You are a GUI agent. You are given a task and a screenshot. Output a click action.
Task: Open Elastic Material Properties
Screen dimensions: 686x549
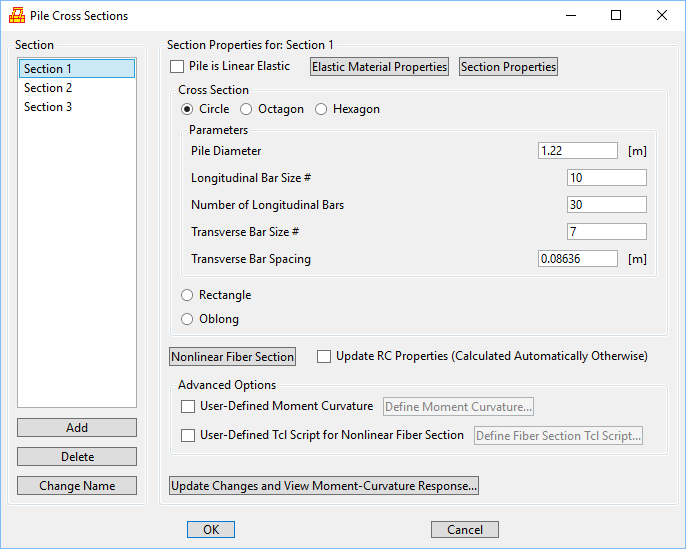click(379, 67)
